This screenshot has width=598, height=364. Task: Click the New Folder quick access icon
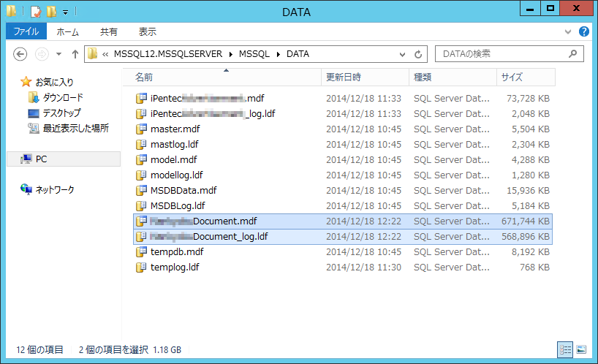point(51,12)
